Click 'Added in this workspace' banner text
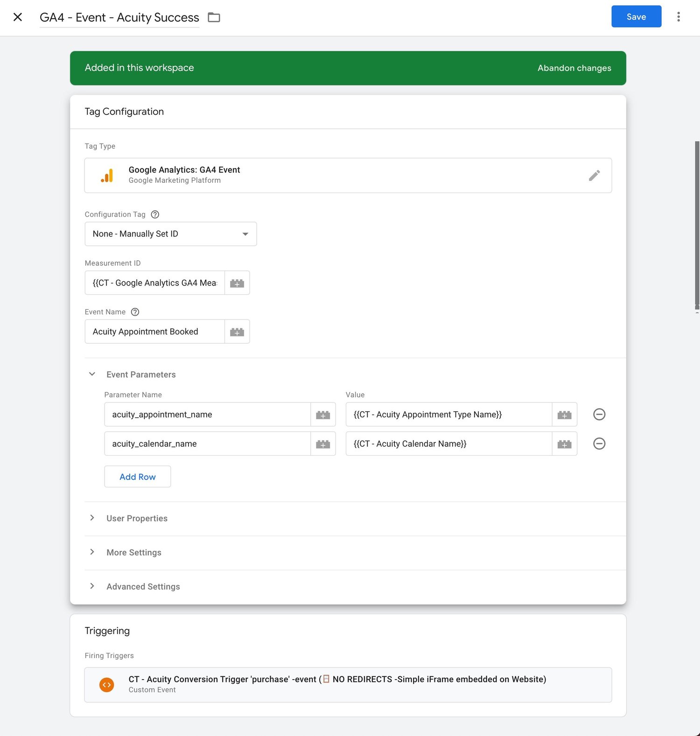This screenshot has height=736, width=700. [139, 68]
